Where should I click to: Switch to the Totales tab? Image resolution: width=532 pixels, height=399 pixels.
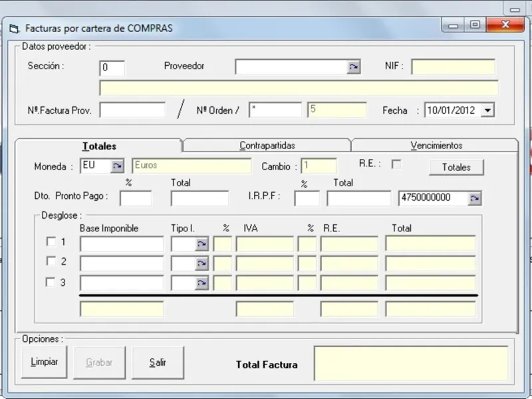[x=99, y=146]
